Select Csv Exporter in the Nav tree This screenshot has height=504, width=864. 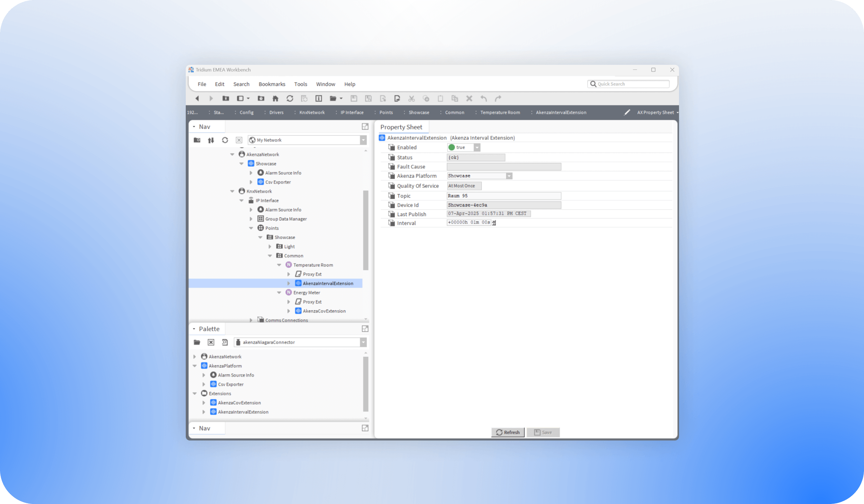pyautogui.click(x=278, y=182)
